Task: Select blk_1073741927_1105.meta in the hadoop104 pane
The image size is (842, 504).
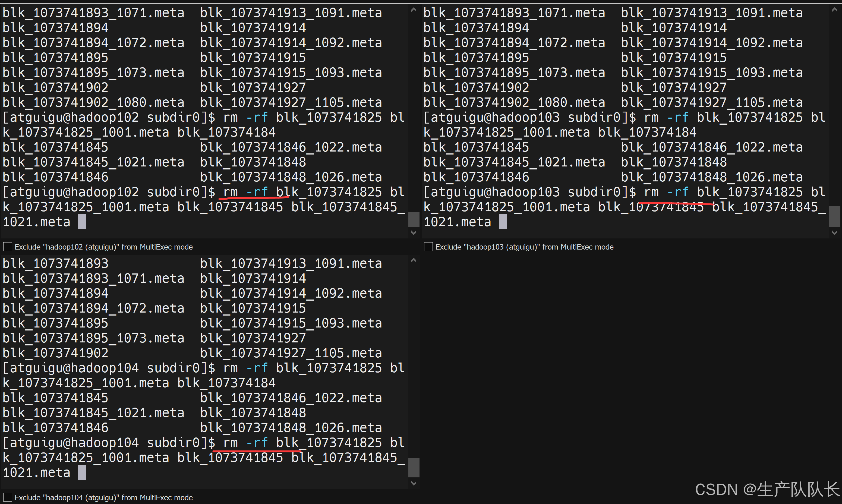Action: coord(291,353)
